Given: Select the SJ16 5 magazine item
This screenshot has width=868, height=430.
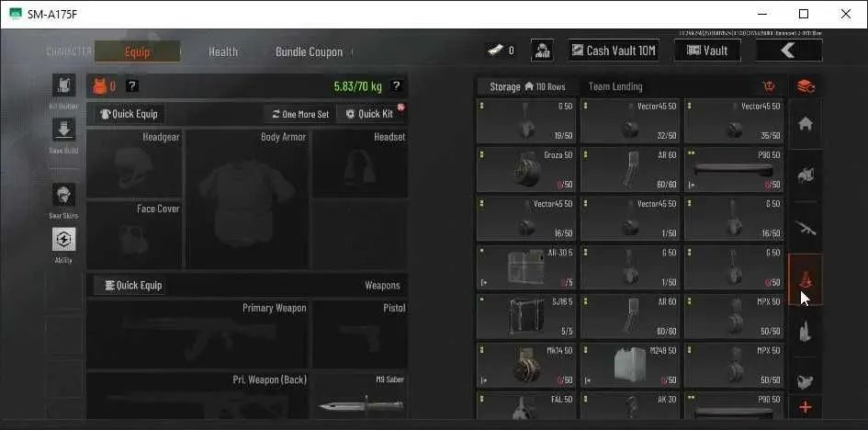Looking at the screenshot, I should point(526,317).
